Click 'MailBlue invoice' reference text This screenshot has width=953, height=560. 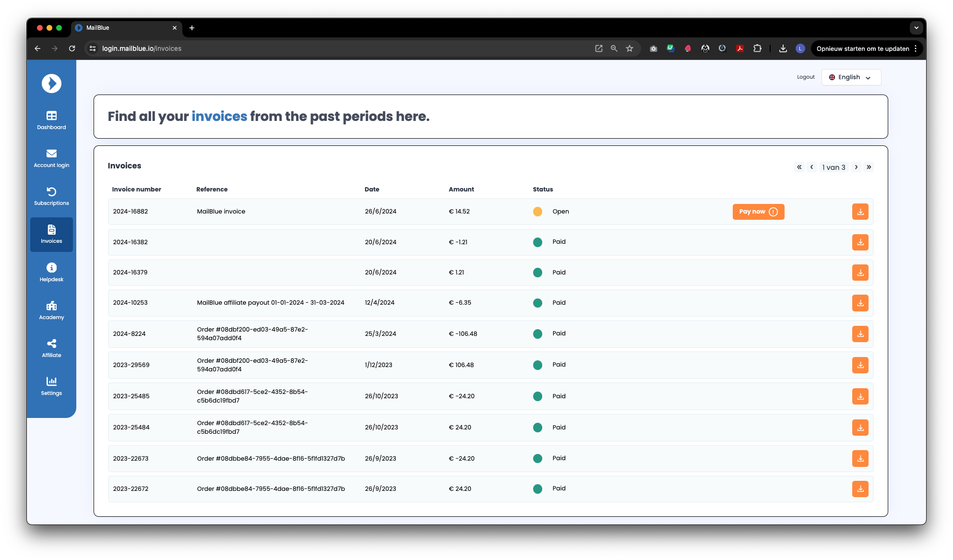click(221, 212)
